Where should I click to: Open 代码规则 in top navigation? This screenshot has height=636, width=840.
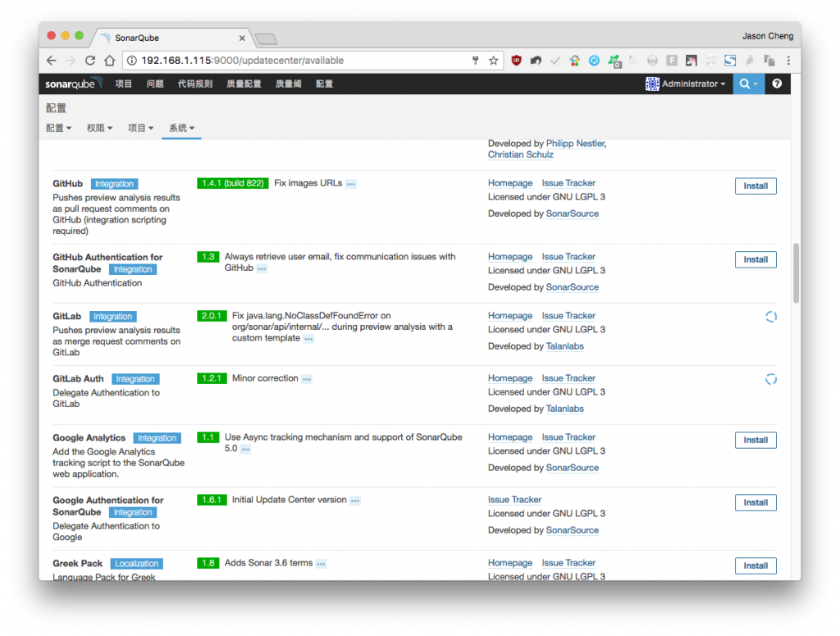195,84
